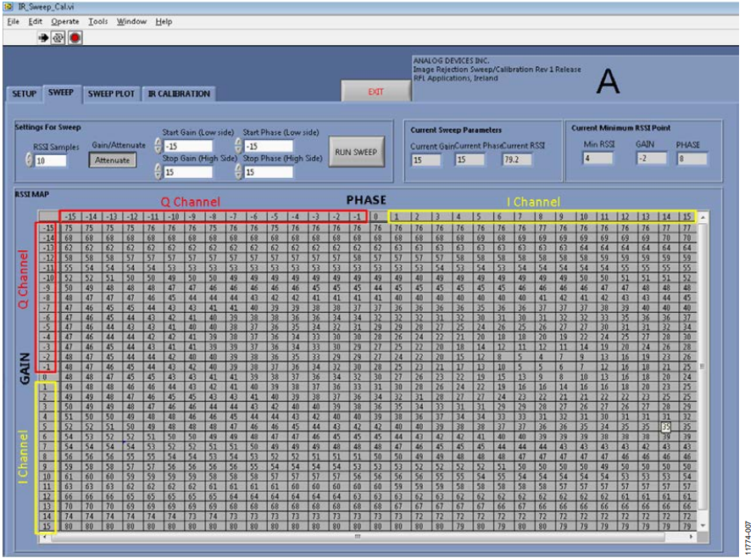The width and height of the screenshot is (756, 558).
Task: Click the Stop Gain stepper arrows
Action: click(157, 172)
